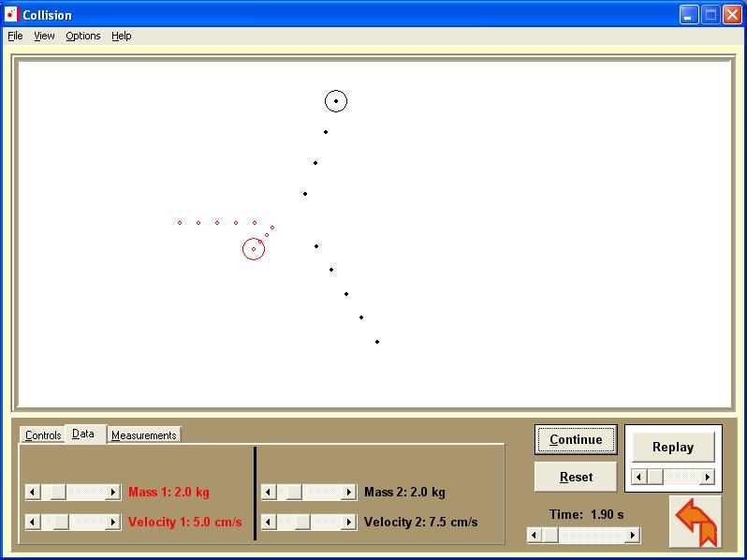Click the Time slider thumb
Viewport: 747px width, 560px height.
pyautogui.click(x=550, y=536)
